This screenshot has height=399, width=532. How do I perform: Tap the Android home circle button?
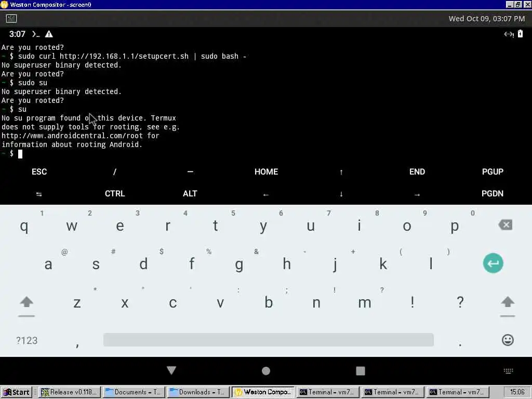266,371
